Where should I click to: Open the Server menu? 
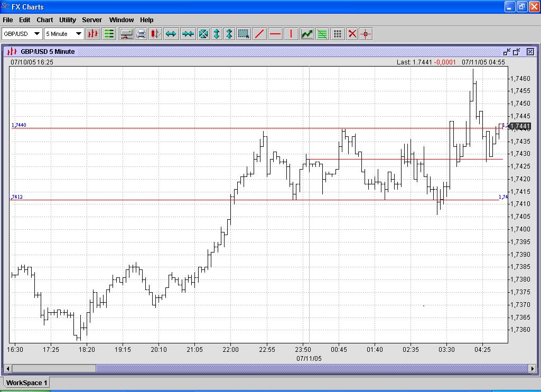pos(92,20)
